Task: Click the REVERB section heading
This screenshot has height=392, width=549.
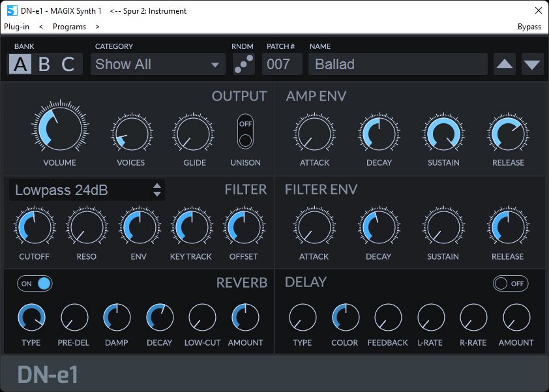Action: 242,282
